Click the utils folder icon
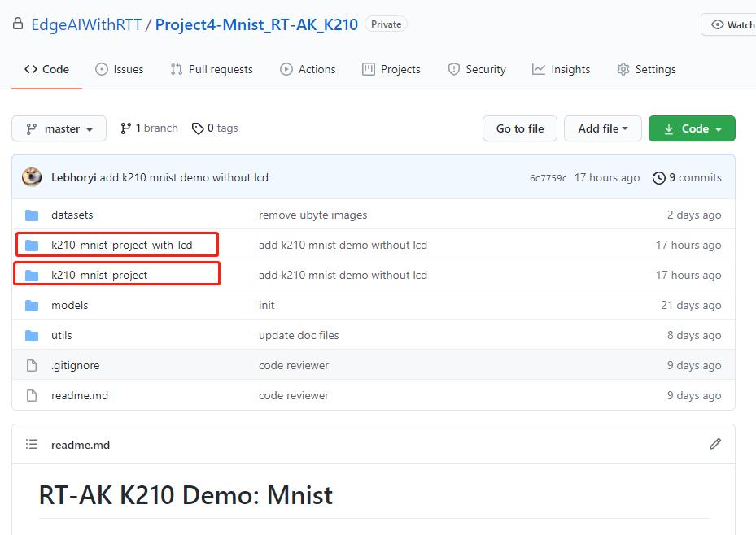Viewport: 756px width, 535px height. point(32,336)
